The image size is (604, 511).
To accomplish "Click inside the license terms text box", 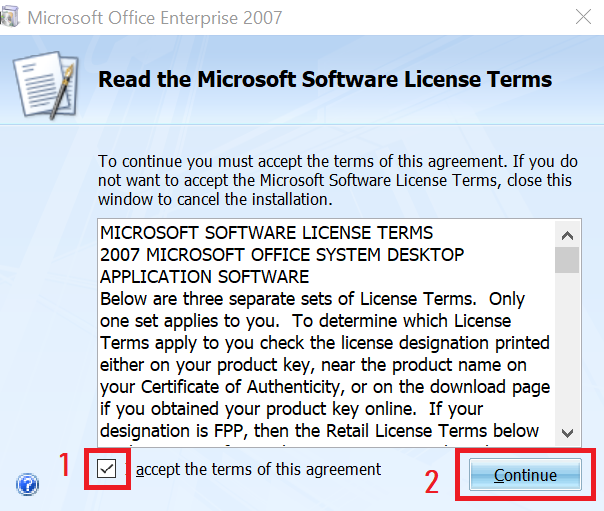I will (326, 333).
